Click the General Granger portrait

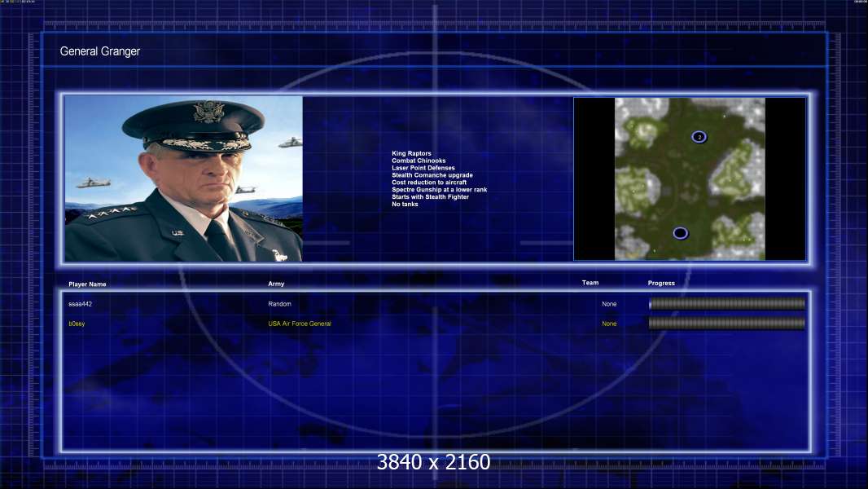pos(184,178)
